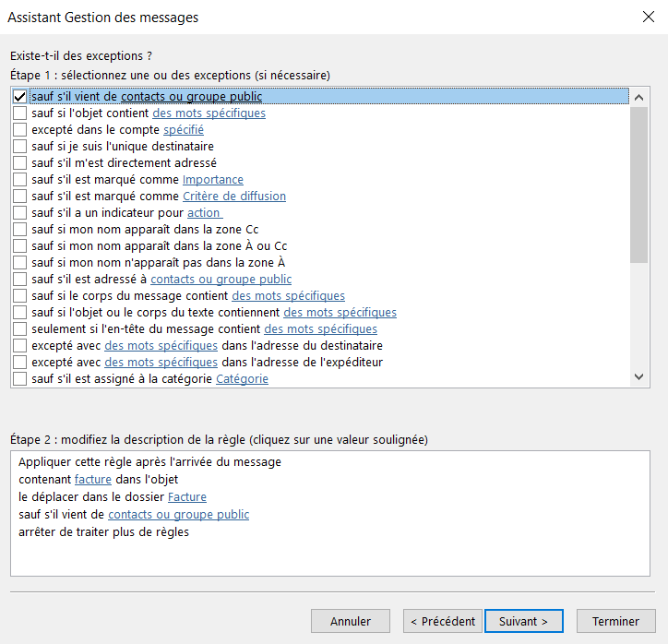The image size is (668, 644).
Task: Click 'des mots spécifiques' in adresse du destinataire row
Action: click(x=161, y=346)
